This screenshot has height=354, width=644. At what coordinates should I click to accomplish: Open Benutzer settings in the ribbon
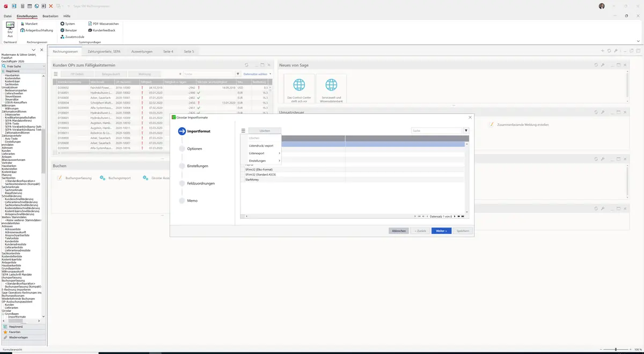(69, 30)
